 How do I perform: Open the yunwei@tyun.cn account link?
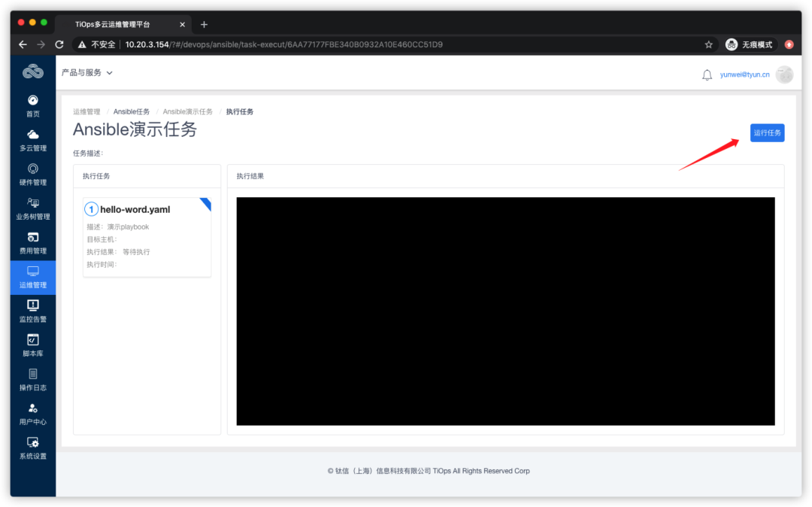point(744,74)
